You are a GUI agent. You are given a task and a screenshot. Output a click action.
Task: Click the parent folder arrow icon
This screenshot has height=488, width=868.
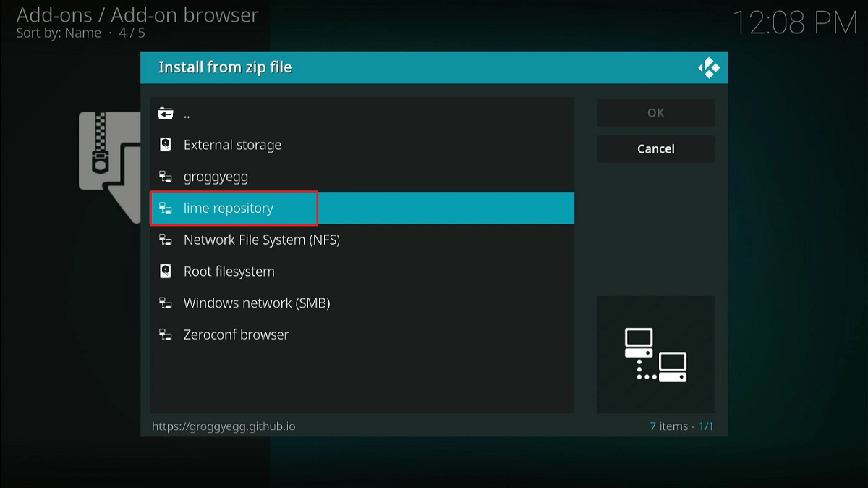click(x=166, y=112)
